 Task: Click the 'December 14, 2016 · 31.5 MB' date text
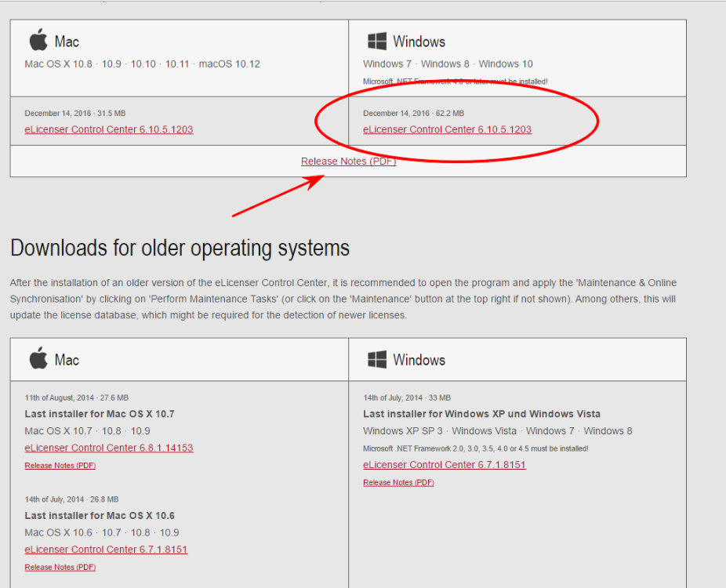pyautogui.click(x=75, y=114)
